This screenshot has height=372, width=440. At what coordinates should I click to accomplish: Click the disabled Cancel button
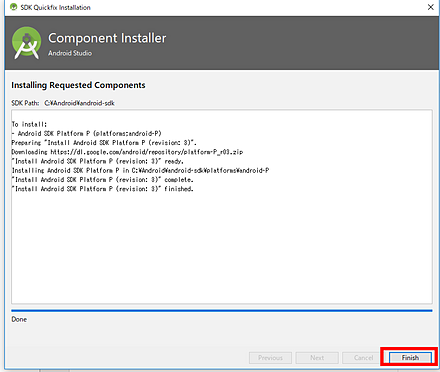(363, 358)
